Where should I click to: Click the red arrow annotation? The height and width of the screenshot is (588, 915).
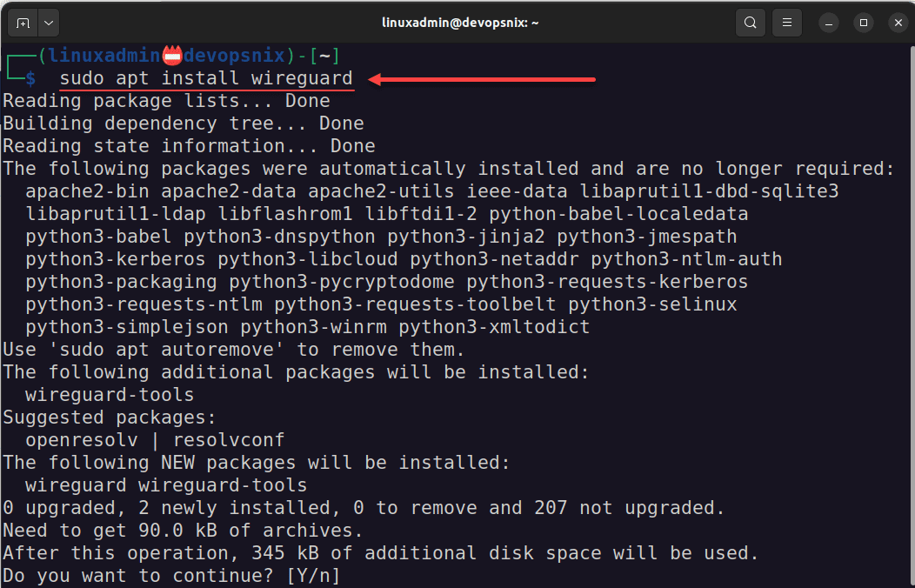pyautogui.click(x=481, y=80)
